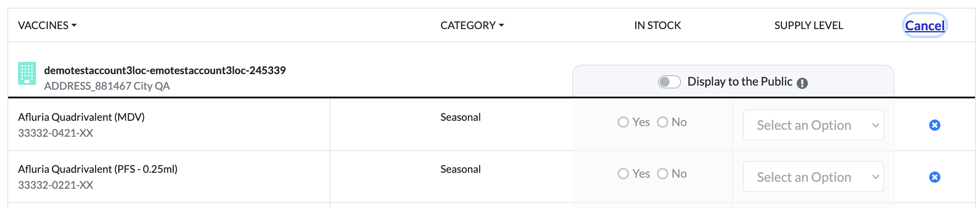
Task: Select No for Afluria PFS 0.25ml in stock
Action: tap(662, 174)
